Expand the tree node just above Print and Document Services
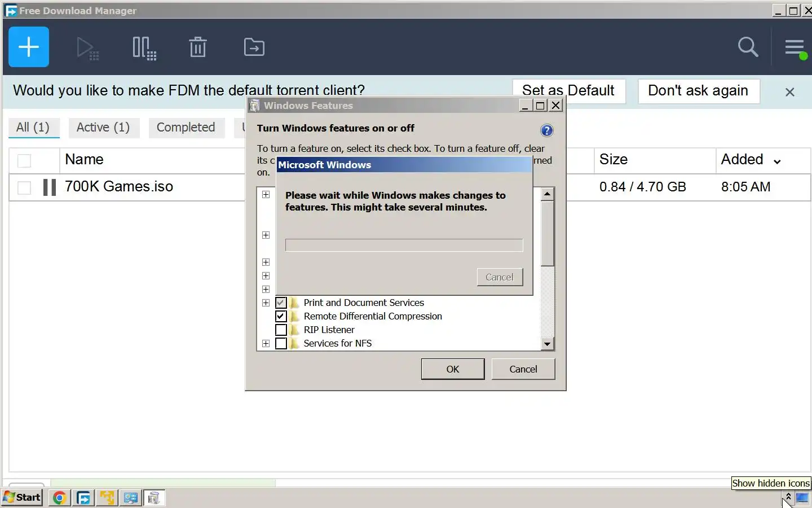The height and width of the screenshot is (508, 812). [x=266, y=289]
